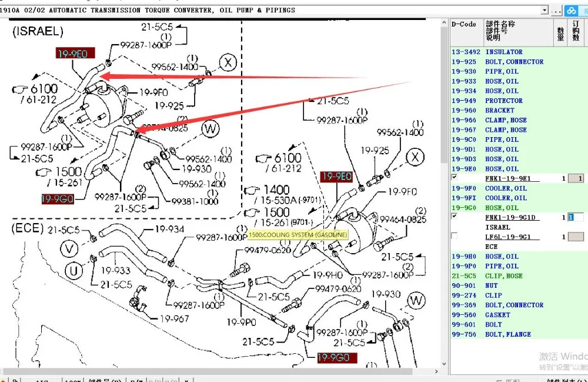Screen dimensions: 588x382
Task: Click 19-967 clamp callout in ECE diagram
Action: (175, 318)
